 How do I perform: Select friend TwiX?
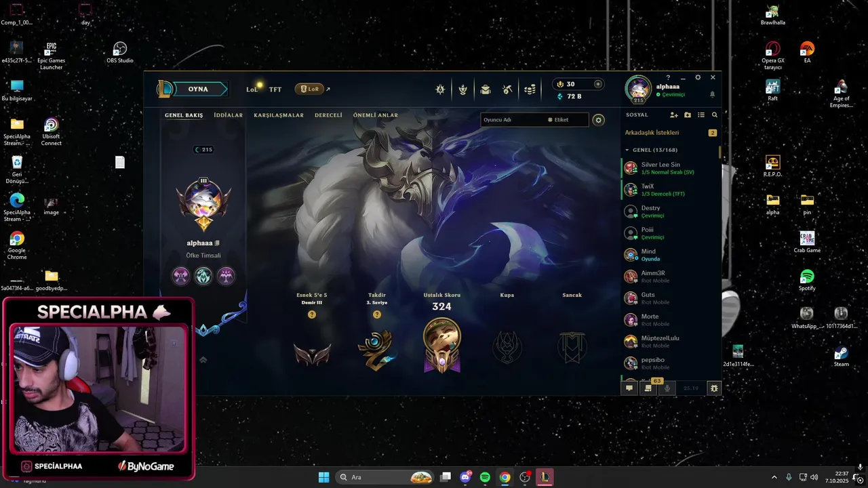[x=671, y=190]
